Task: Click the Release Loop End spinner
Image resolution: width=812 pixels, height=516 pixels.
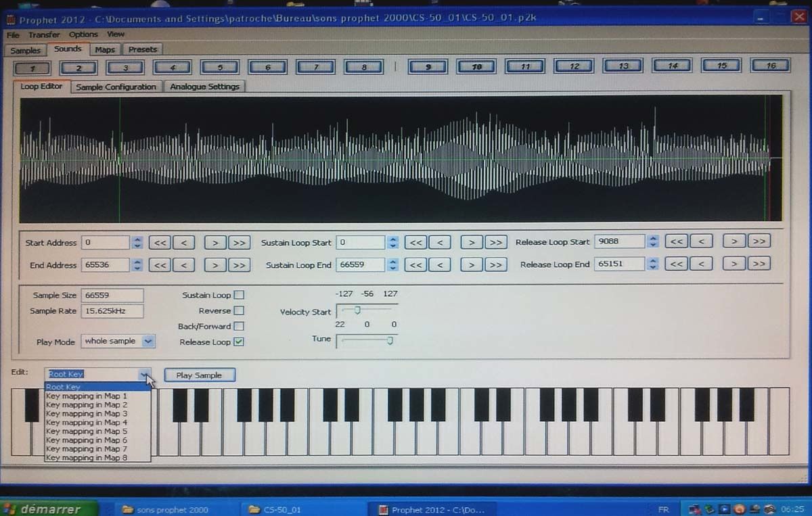Action: pyautogui.click(x=653, y=264)
